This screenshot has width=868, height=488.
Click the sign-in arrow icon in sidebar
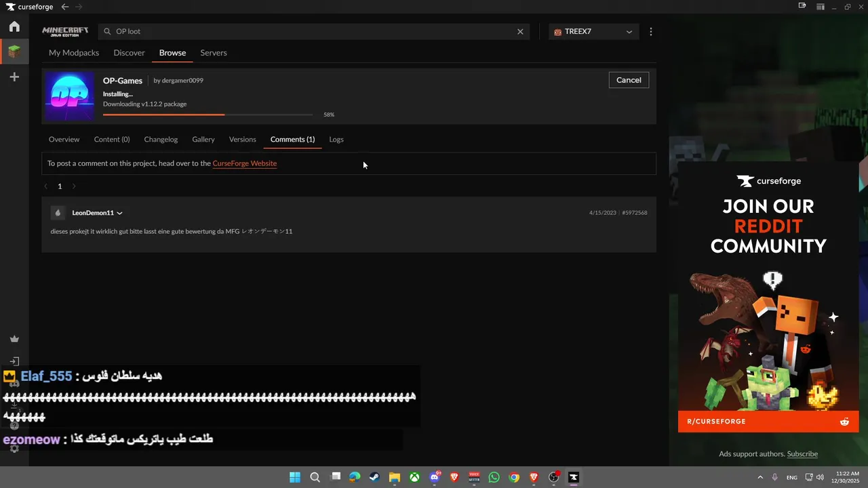point(14,362)
